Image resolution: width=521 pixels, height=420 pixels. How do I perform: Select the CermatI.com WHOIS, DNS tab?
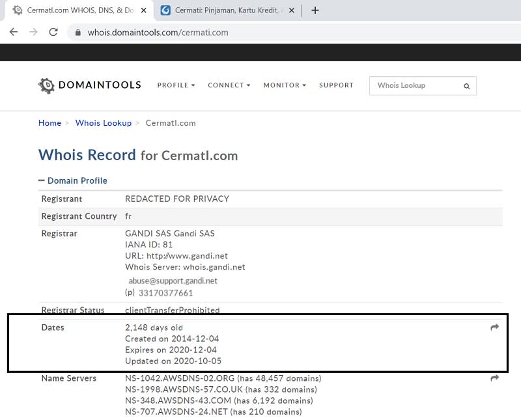tap(79, 10)
